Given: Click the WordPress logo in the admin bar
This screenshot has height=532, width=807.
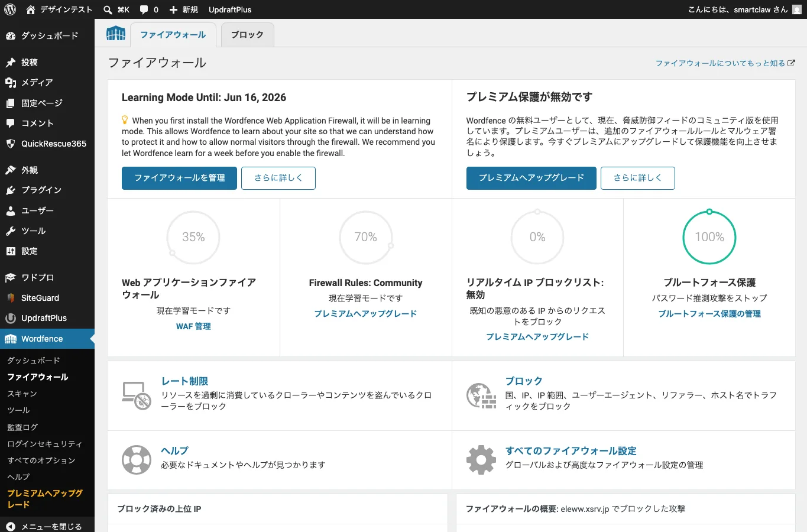Looking at the screenshot, I should coord(10,9).
